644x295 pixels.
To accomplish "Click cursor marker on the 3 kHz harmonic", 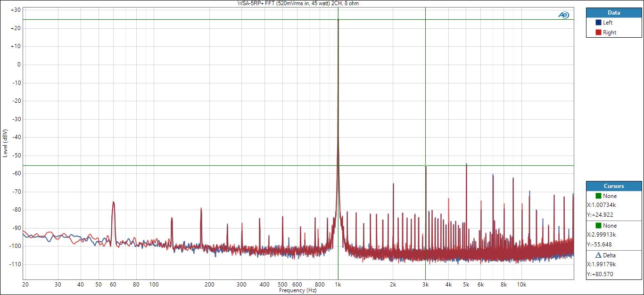I will [x=425, y=165].
